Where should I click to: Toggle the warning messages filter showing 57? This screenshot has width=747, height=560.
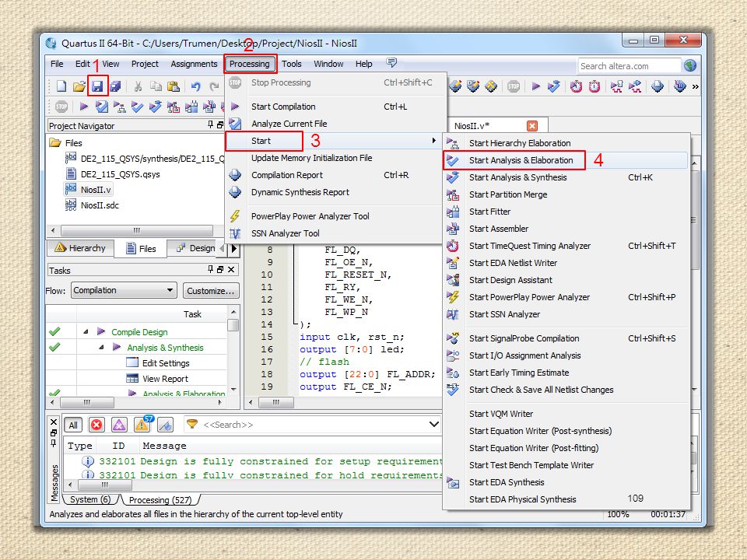(x=142, y=424)
